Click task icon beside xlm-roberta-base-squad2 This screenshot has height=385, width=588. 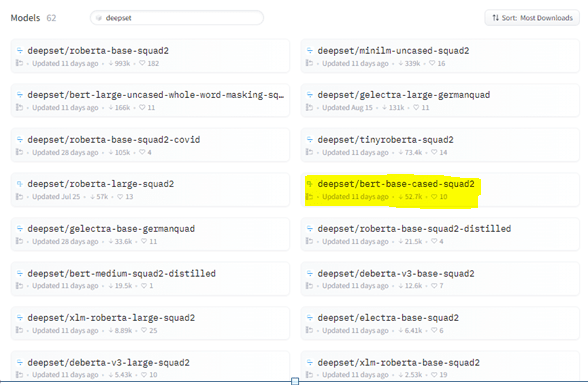coord(309,362)
